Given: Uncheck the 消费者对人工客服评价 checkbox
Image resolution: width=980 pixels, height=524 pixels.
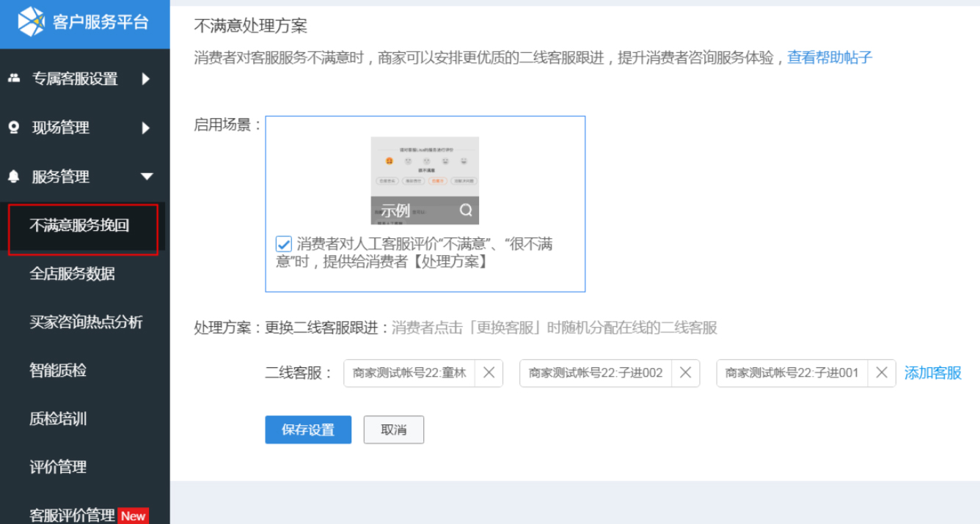Looking at the screenshot, I should [x=283, y=243].
